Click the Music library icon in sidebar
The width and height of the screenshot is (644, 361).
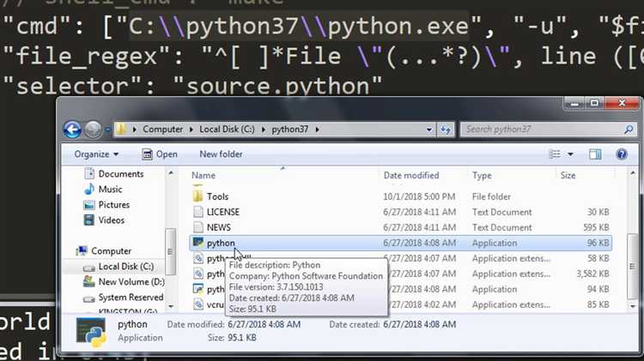pyautogui.click(x=89, y=190)
